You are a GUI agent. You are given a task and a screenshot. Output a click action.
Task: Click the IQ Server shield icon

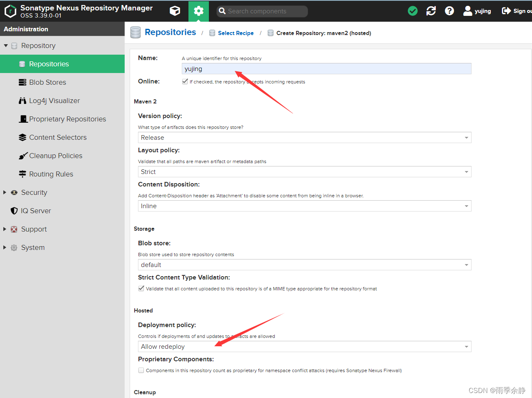click(x=14, y=211)
